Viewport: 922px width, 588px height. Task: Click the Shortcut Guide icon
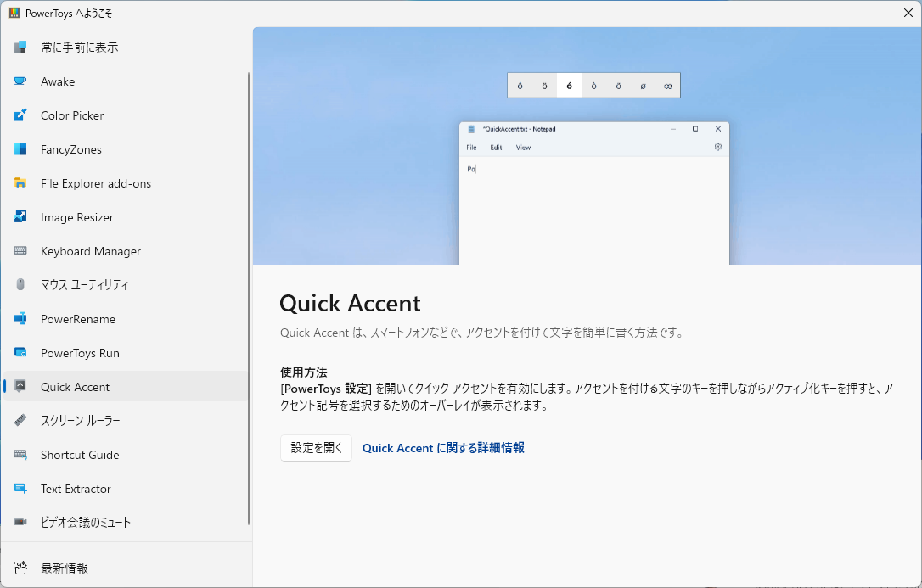[x=20, y=455]
